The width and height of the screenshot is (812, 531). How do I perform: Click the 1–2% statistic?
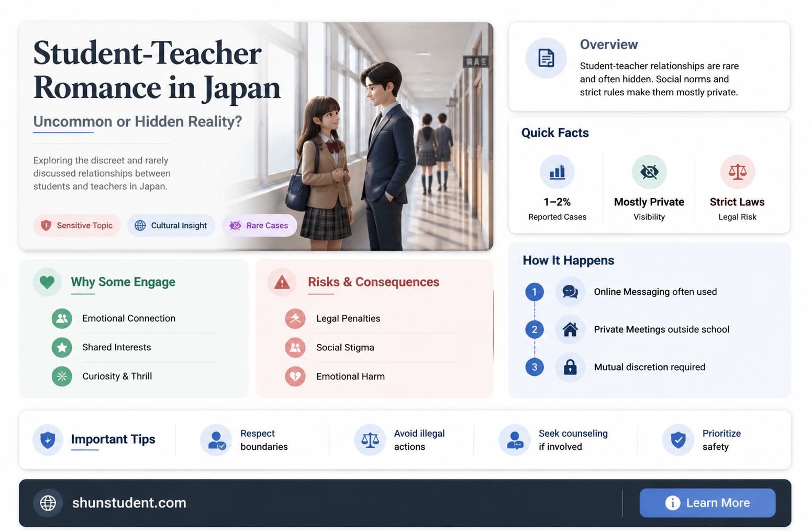click(557, 202)
